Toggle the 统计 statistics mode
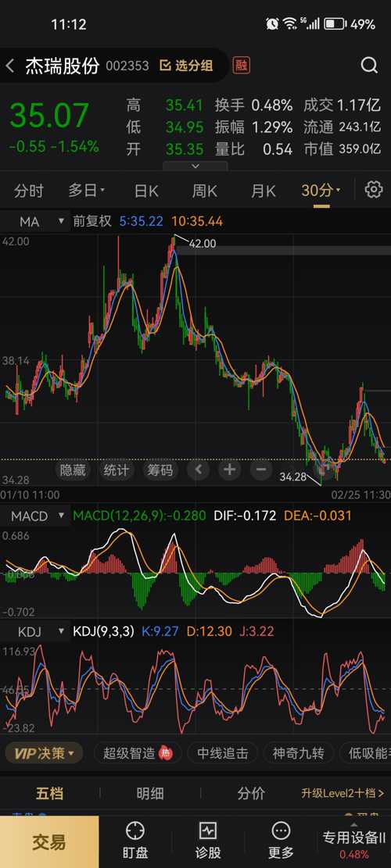 (117, 470)
